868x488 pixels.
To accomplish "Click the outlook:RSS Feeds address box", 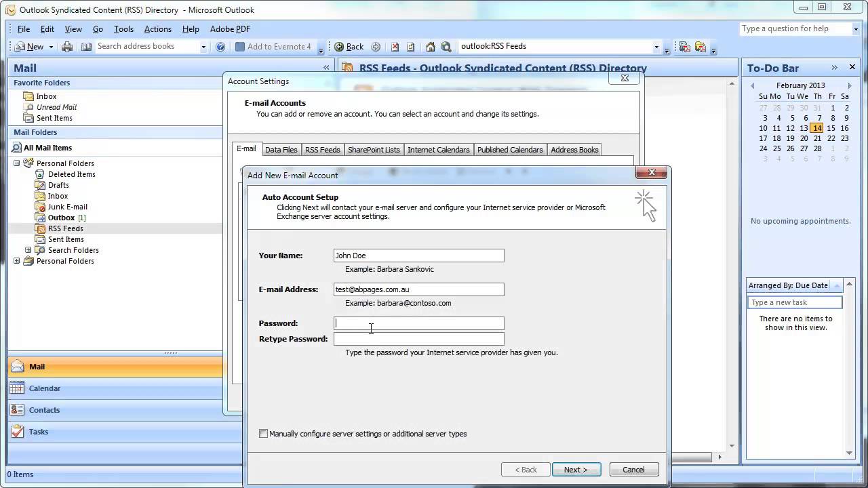I will (555, 46).
